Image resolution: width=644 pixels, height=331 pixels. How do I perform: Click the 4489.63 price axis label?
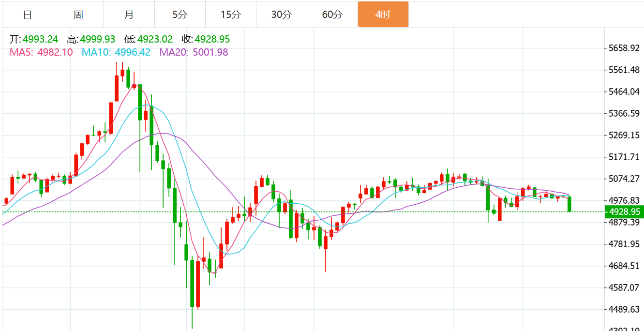(x=625, y=310)
